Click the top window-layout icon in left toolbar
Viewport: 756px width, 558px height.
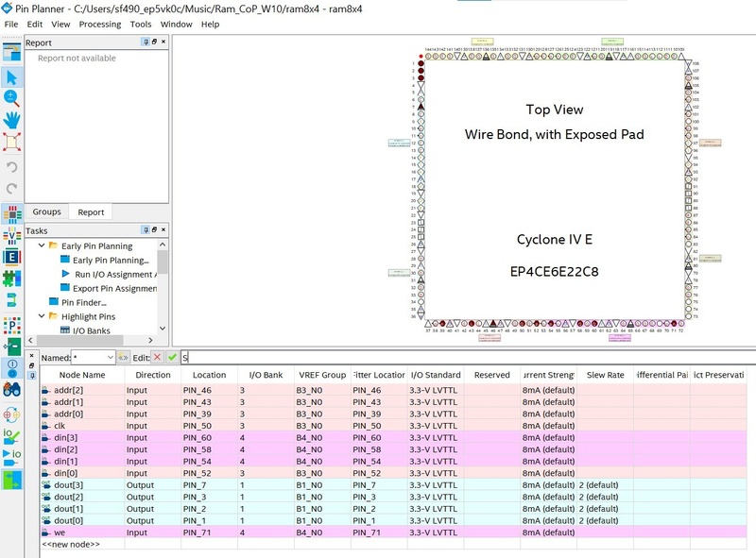click(12, 52)
